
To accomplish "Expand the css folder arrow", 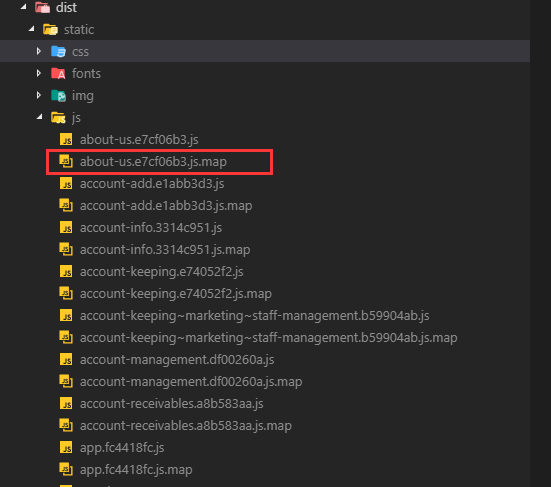I will coord(39,51).
